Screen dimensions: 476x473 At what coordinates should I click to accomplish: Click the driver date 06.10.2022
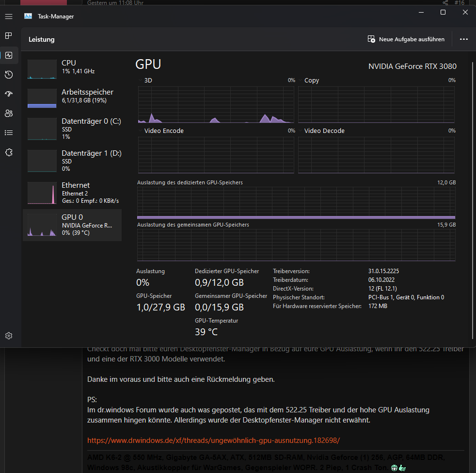[x=381, y=280]
